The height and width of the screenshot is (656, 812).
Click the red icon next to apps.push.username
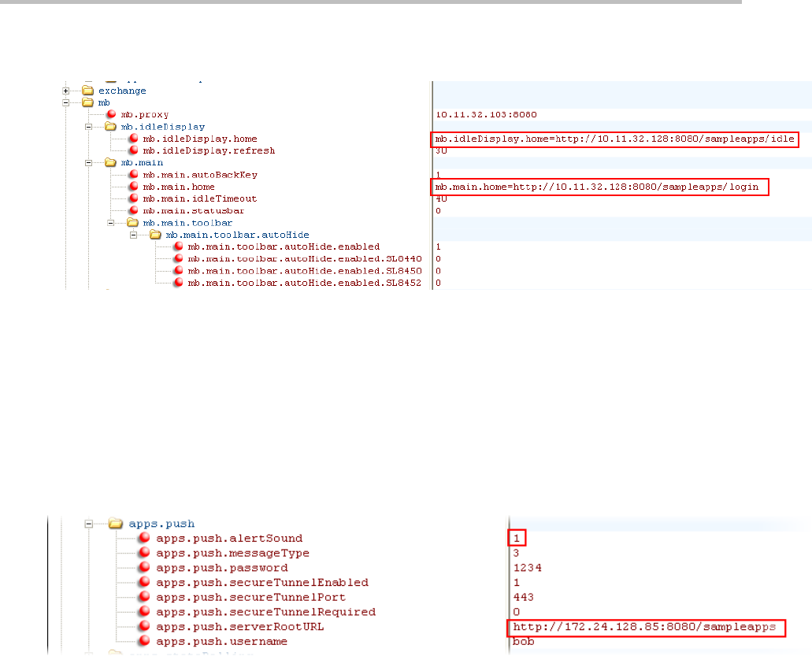144,642
